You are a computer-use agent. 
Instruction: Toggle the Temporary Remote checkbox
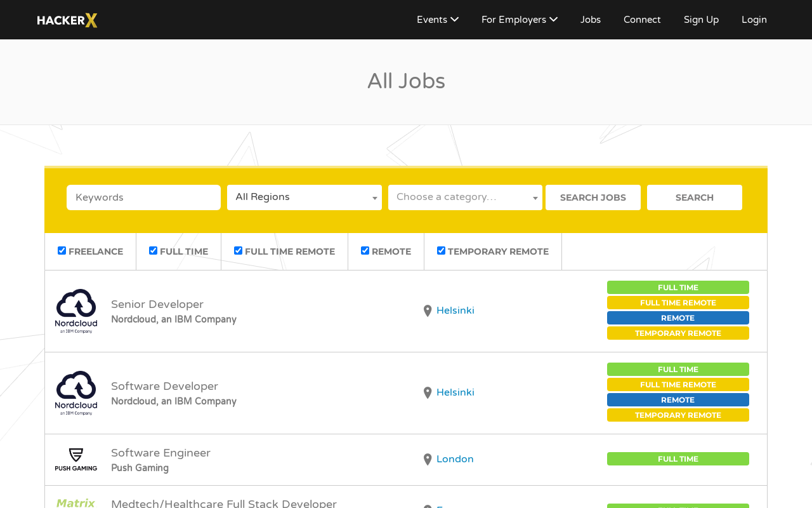[x=441, y=251]
